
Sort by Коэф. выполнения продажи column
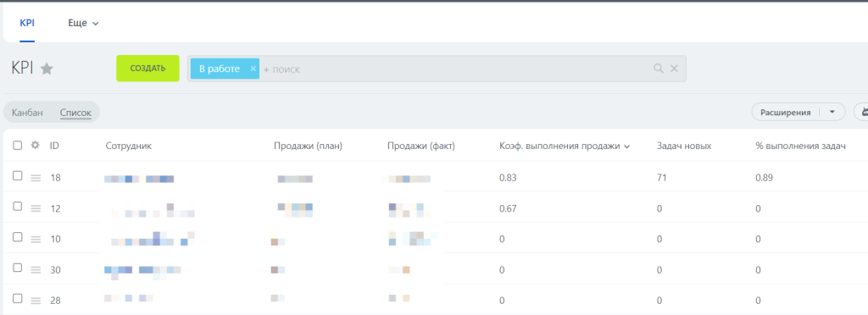click(x=564, y=146)
